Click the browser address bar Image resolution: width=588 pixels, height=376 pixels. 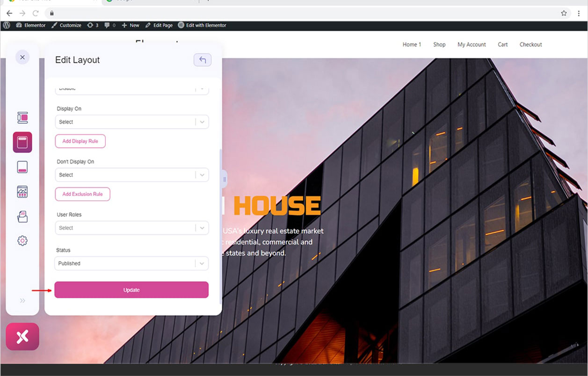click(308, 13)
